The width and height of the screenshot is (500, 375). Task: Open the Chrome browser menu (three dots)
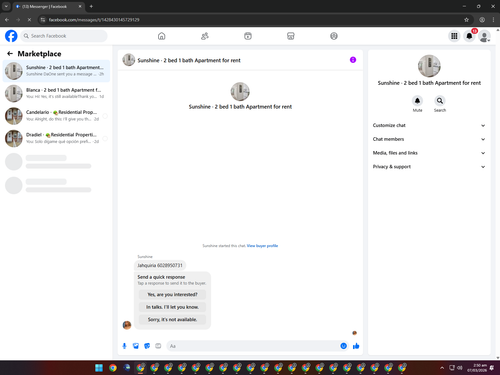coord(493,20)
